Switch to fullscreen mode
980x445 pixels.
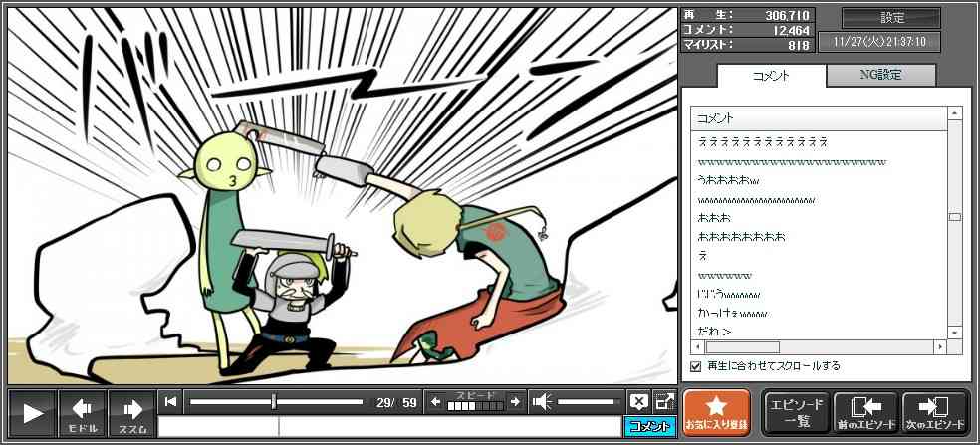click(x=664, y=402)
